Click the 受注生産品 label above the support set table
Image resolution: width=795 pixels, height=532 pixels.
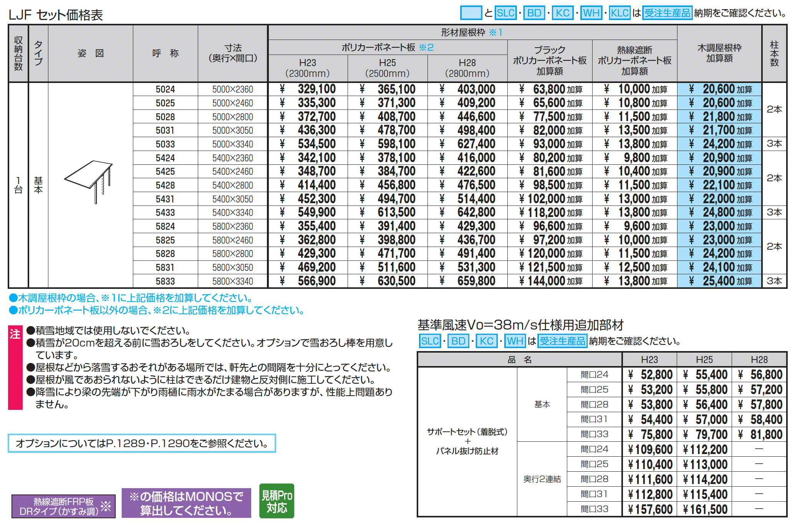point(562,341)
